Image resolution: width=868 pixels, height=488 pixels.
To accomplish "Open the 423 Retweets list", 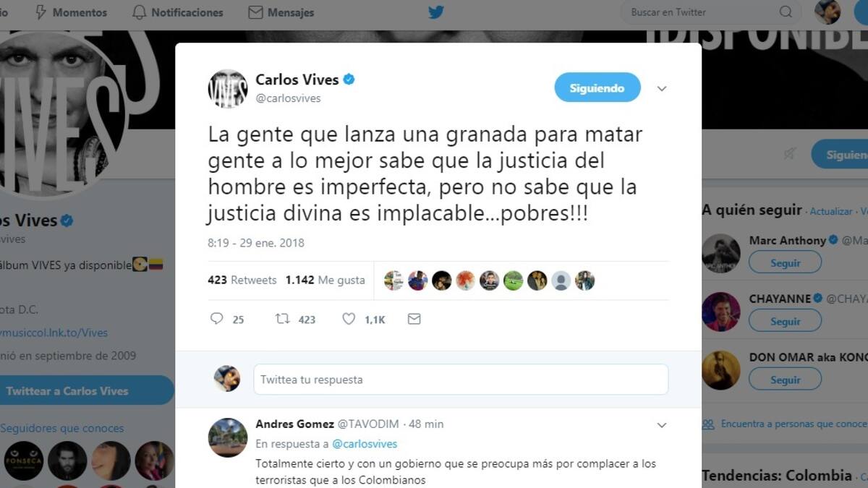I will [x=242, y=280].
